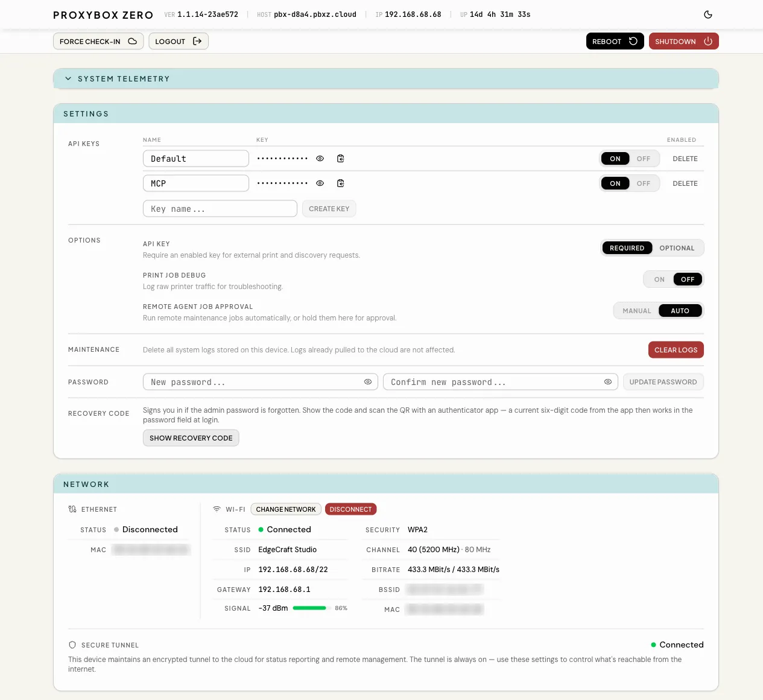Turn the MCP API key OFF
The image size is (763, 700).
(x=644, y=183)
